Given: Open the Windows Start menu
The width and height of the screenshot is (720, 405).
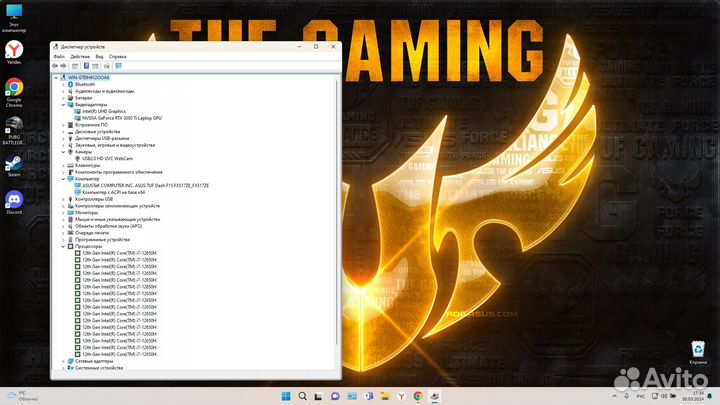Looking at the screenshot, I should pos(286,396).
